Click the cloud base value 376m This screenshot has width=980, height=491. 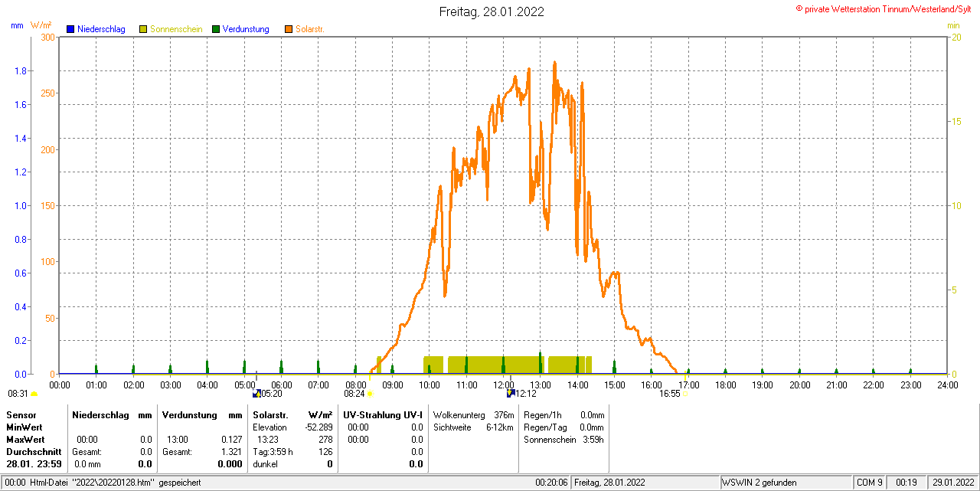point(504,415)
